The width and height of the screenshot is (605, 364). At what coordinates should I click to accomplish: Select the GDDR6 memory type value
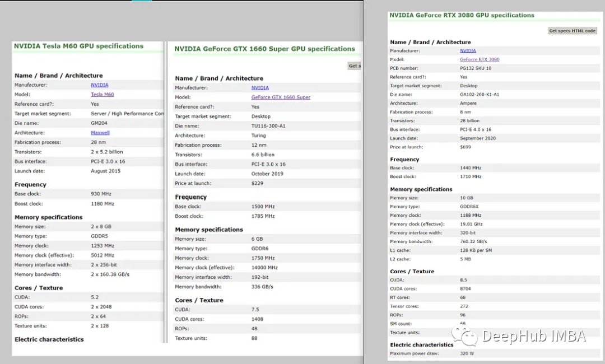click(260, 249)
